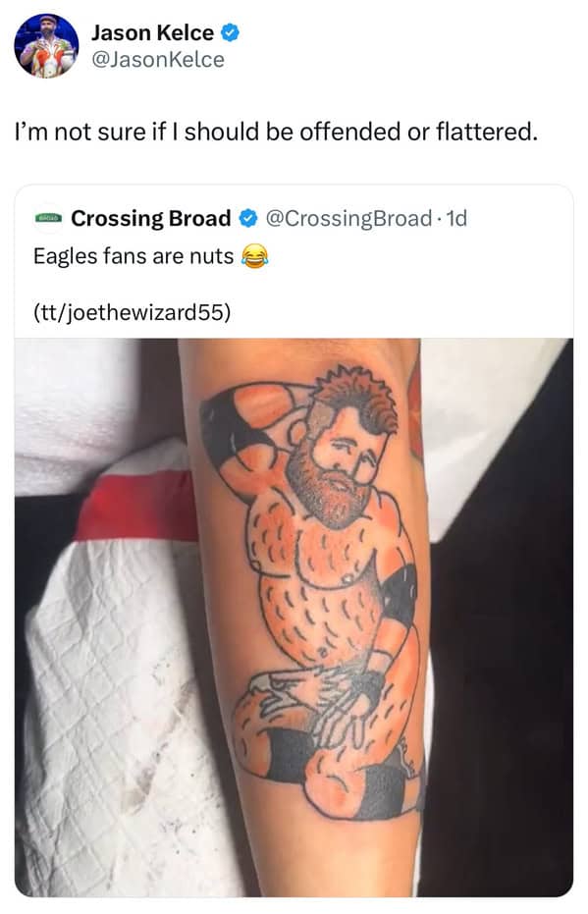The height and width of the screenshot is (914, 588).
Task: Open the Crossing Broad display name
Action: point(151,219)
